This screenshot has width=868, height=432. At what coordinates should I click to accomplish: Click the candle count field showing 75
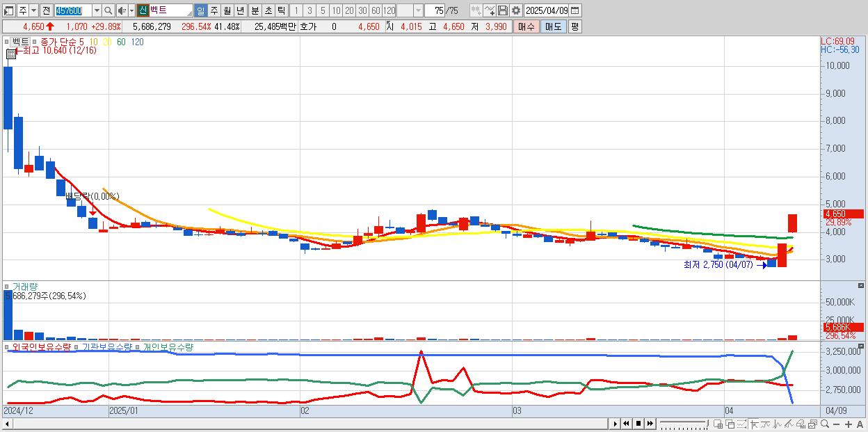(435, 10)
